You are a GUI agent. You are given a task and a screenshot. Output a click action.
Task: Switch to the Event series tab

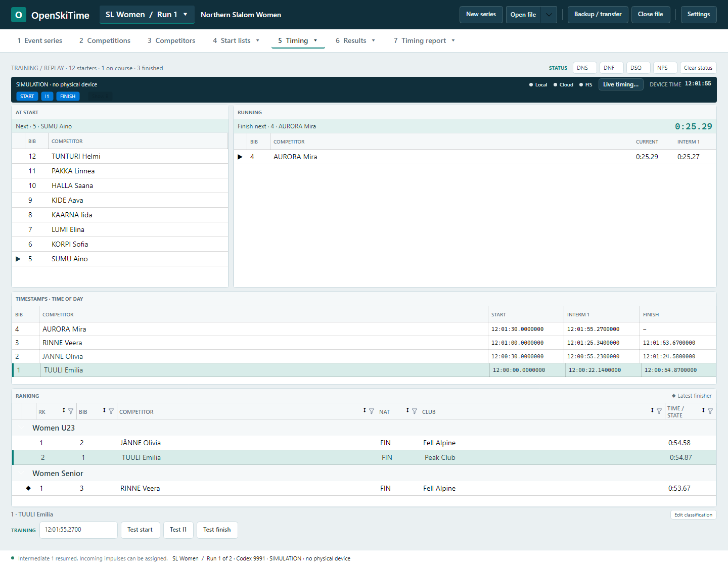click(40, 40)
